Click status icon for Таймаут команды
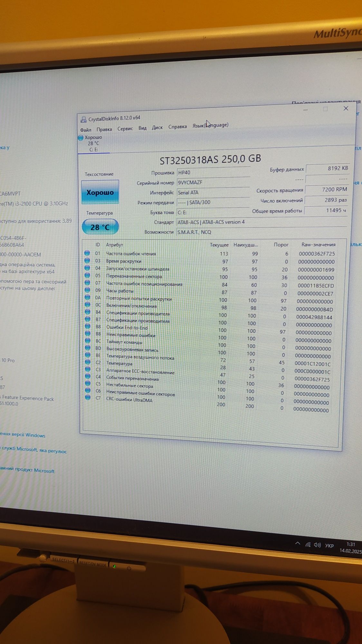Viewport: 362px width, 644px height. pyautogui.click(x=87, y=340)
